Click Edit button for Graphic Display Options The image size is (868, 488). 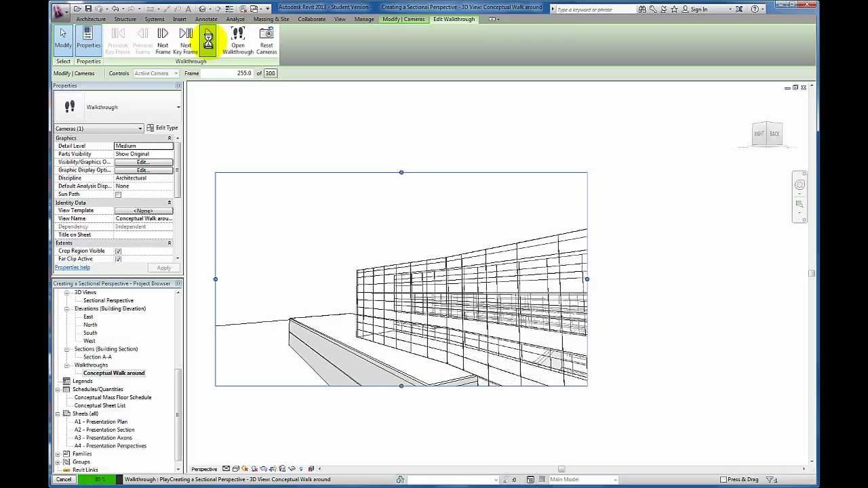click(143, 170)
